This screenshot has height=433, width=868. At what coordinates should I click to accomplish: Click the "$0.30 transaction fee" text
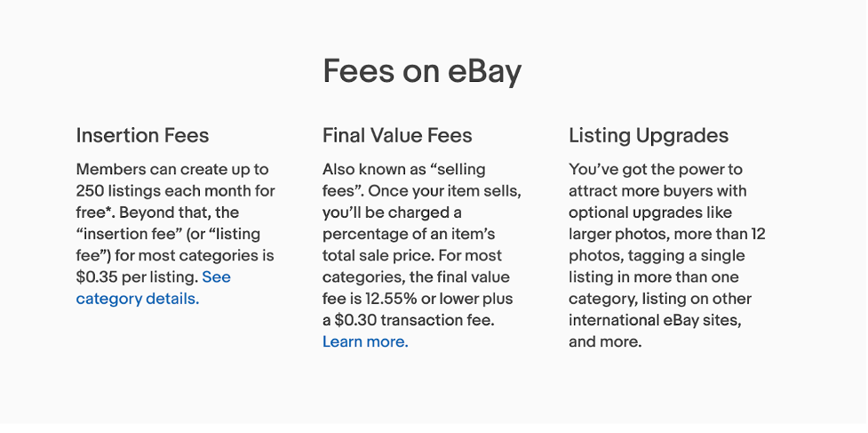pyautogui.click(x=412, y=320)
